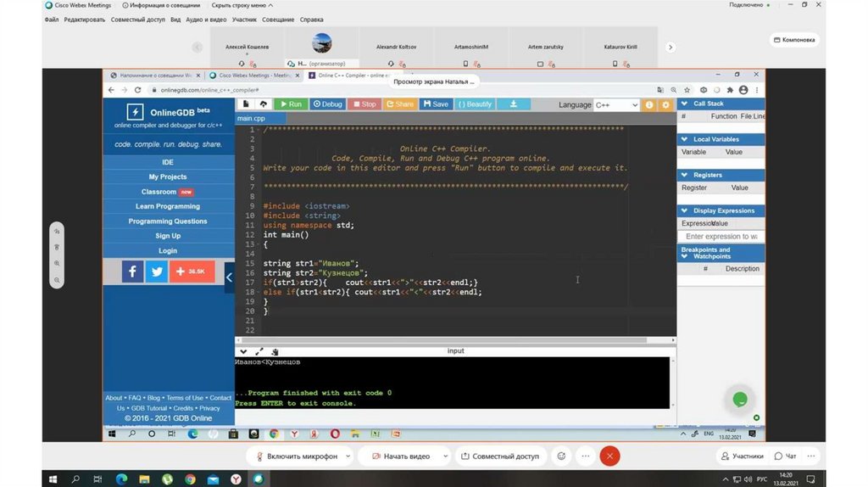
Task: Click Sign Up in sidebar
Action: pos(168,236)
